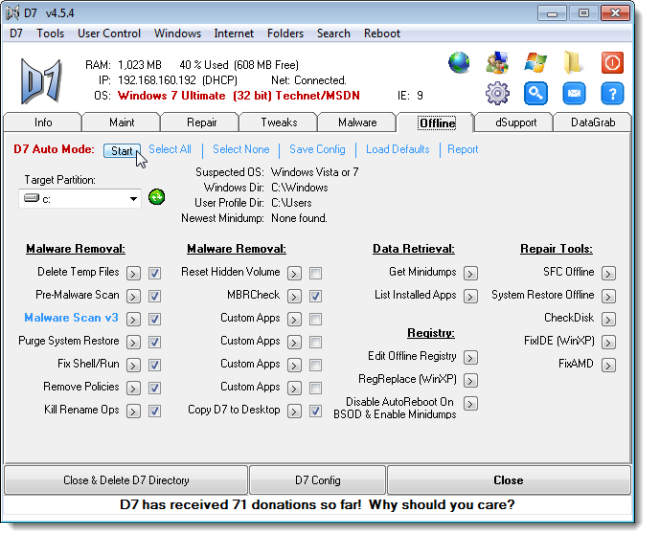Open the Report link
This screenshot has width=650, height=538.
click(x=463, y=149)
